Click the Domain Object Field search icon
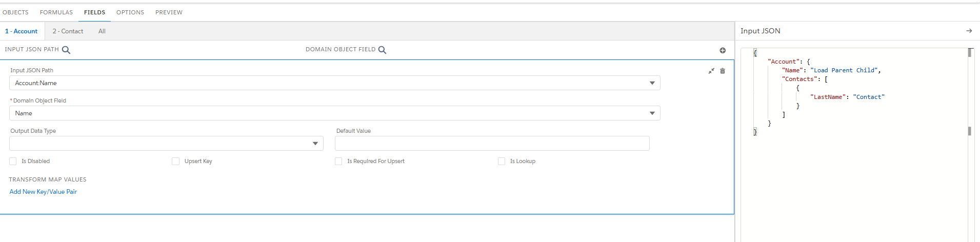Viewport: 980px width, 242px height. [382, 50]
